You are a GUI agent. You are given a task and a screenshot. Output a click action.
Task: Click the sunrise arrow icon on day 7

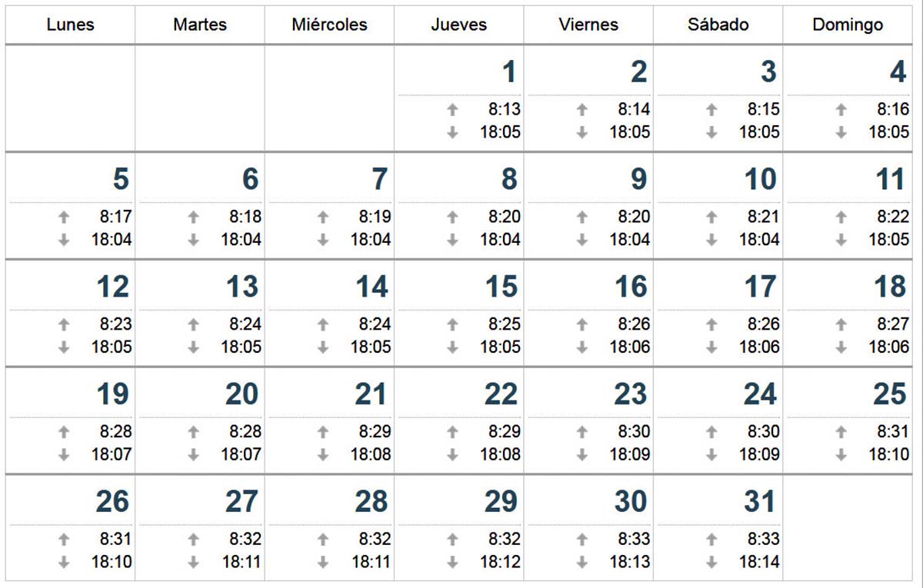click(323, 218)
